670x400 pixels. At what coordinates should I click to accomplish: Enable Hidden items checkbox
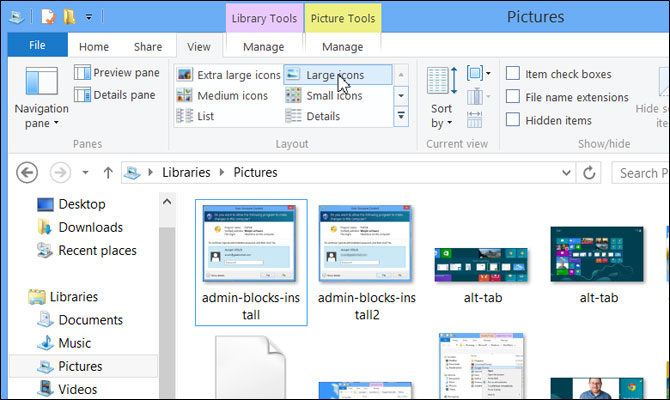pos(513,119)
